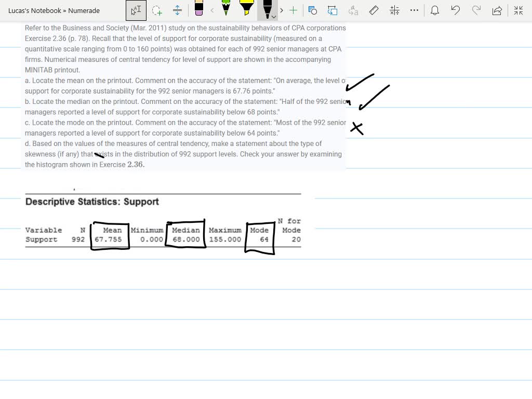This screenshot has height=399, width=532.
Task: Collapse to compact view
Action: coord(517,10)
